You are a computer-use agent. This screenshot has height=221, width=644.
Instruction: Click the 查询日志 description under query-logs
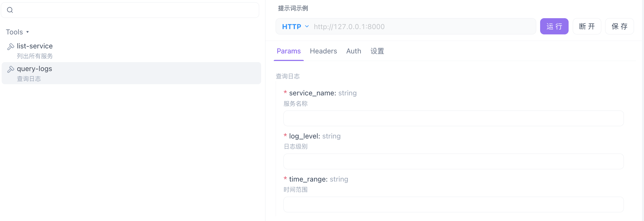pos(29,79)
